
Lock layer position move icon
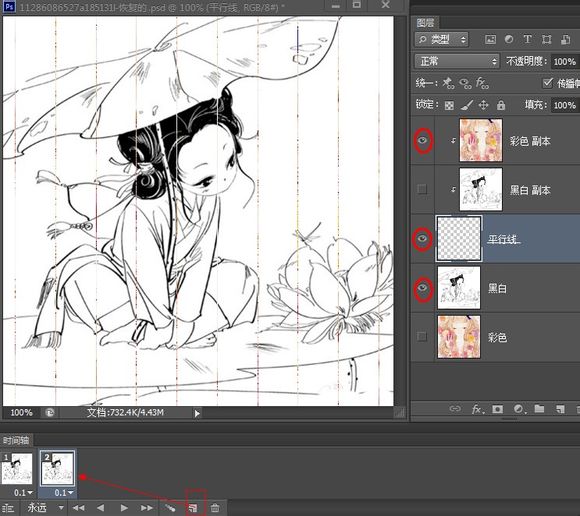pos(483,105)
